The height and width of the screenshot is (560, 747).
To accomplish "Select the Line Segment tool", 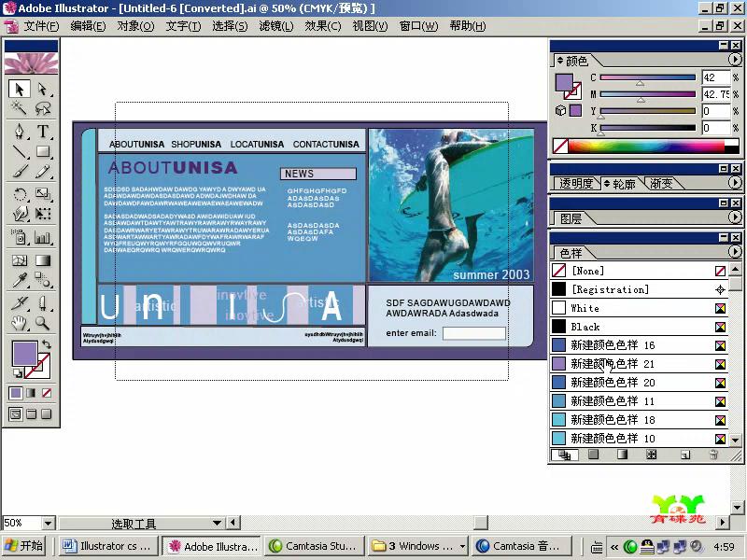I will (20, 151).
